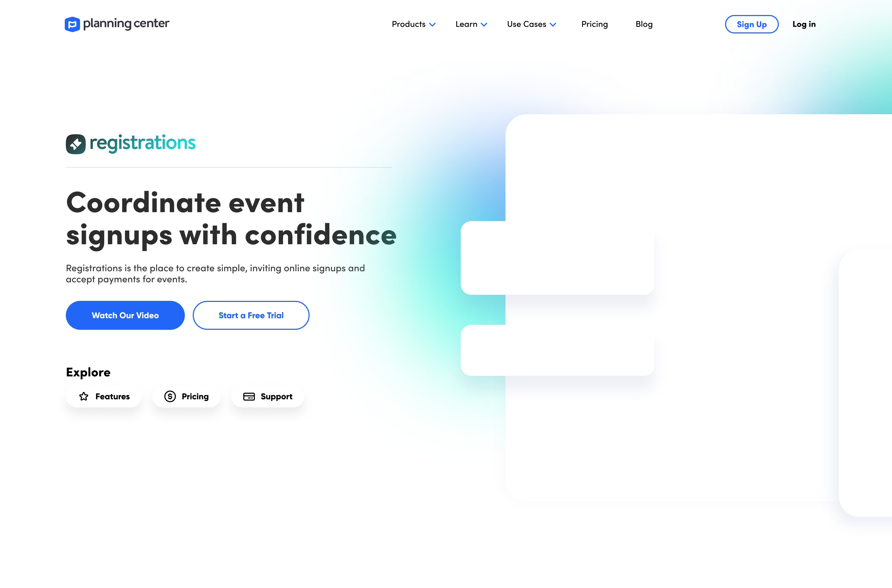Click the Features explore link
This screenshot has width=892, height=588.
coord(103,396)
